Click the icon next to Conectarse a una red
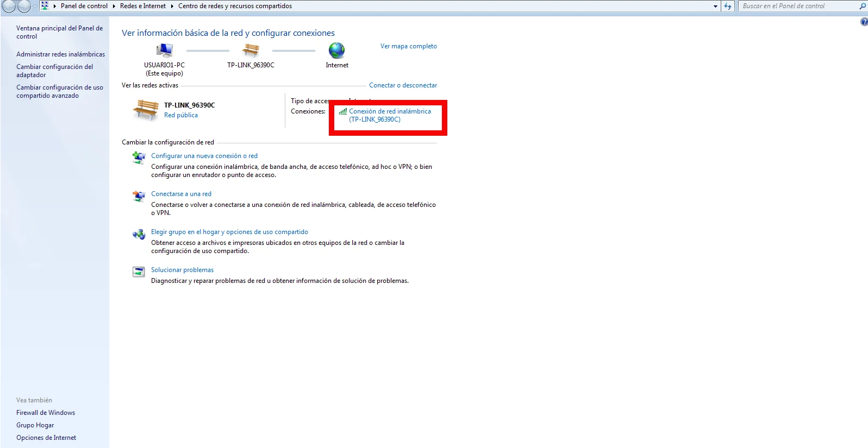The width and height of the screenshot is (868, 448). (139, 195)
